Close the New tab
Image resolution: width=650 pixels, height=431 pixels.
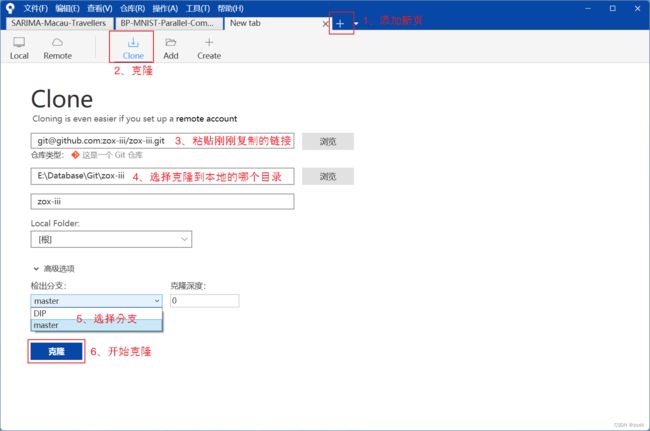[325, 24]
